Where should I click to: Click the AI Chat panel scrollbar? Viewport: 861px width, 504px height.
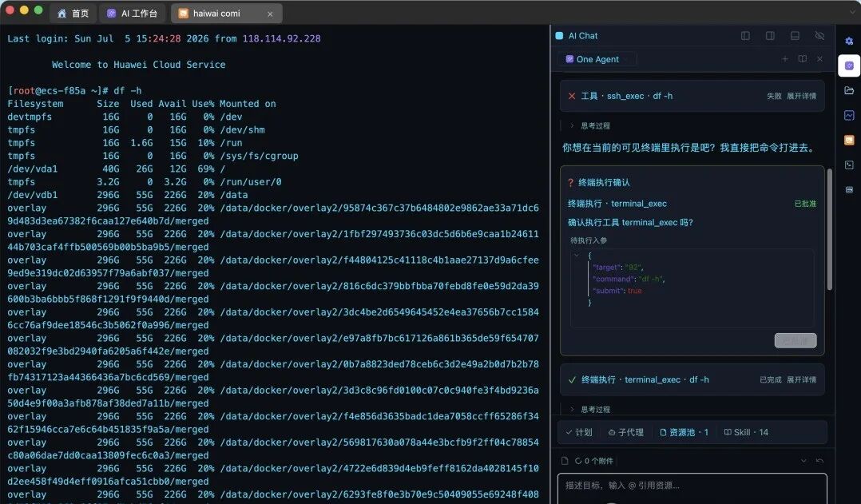coord(830,229)
